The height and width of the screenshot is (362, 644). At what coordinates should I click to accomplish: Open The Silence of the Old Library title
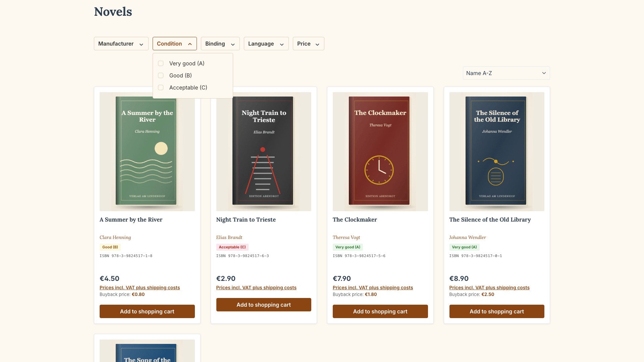[x=490, y=220]
